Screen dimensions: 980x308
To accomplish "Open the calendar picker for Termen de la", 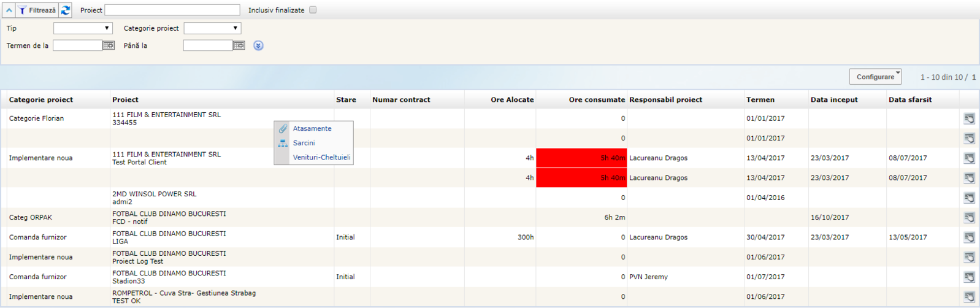I will [109, 45].
